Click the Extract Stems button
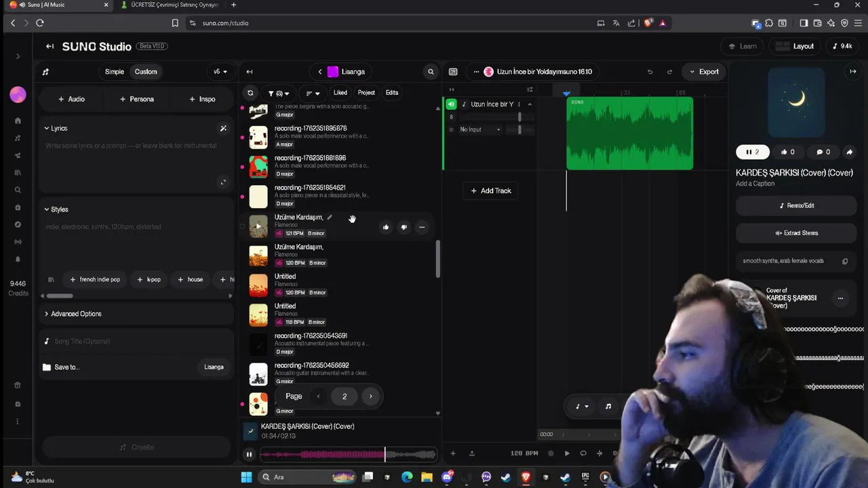The width and height of the screenshot is (868, 488). point(796,233)
